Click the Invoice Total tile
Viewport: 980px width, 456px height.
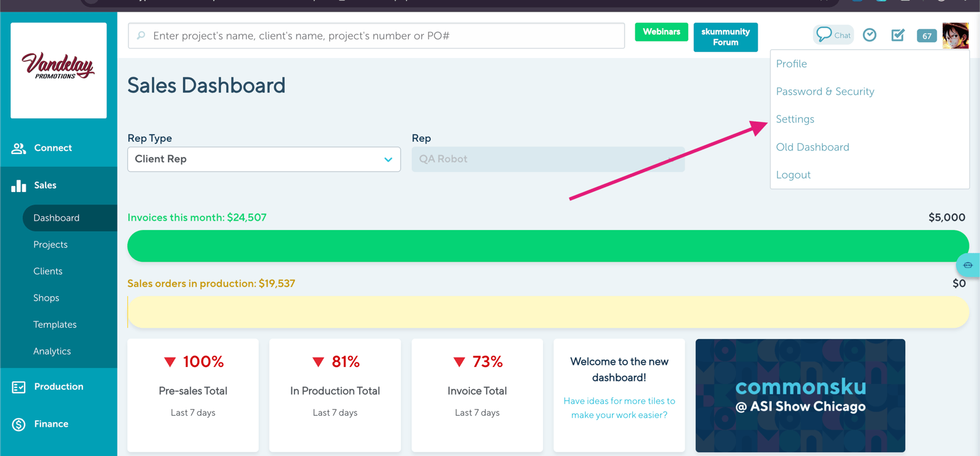tap(477, 395)
